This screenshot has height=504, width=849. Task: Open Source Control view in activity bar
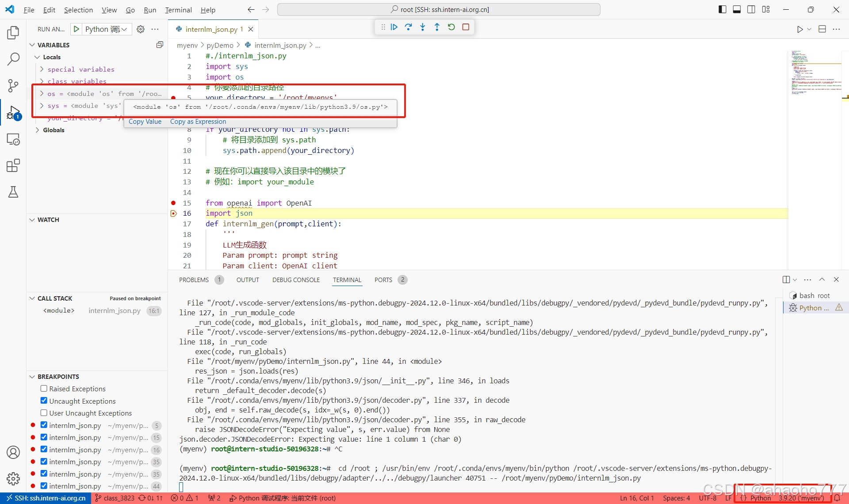tap(13, 86)
